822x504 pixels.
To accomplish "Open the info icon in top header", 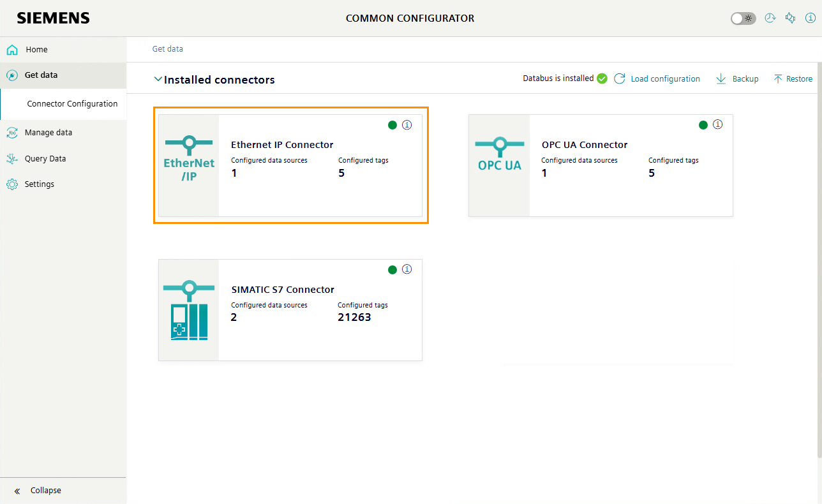I will (x=811, y=19).
